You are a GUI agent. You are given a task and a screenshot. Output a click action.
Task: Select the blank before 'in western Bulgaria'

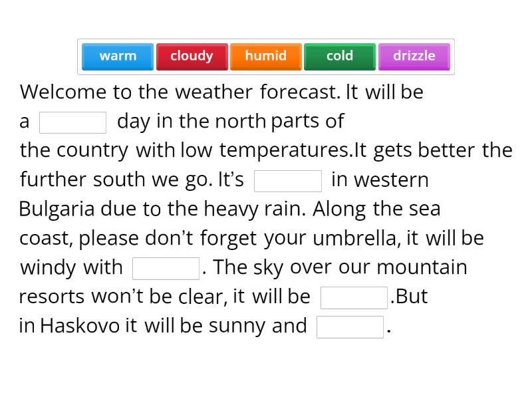289,180
